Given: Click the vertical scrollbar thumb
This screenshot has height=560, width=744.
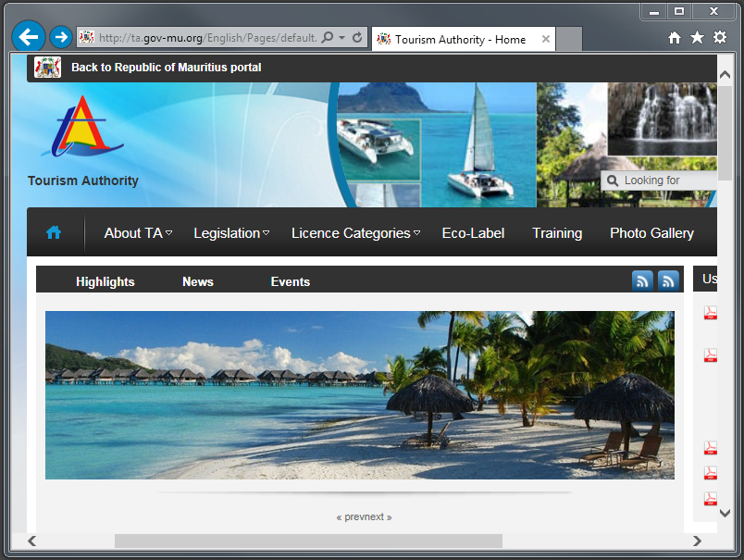Looking at the screenshot, I should point(725,133).
